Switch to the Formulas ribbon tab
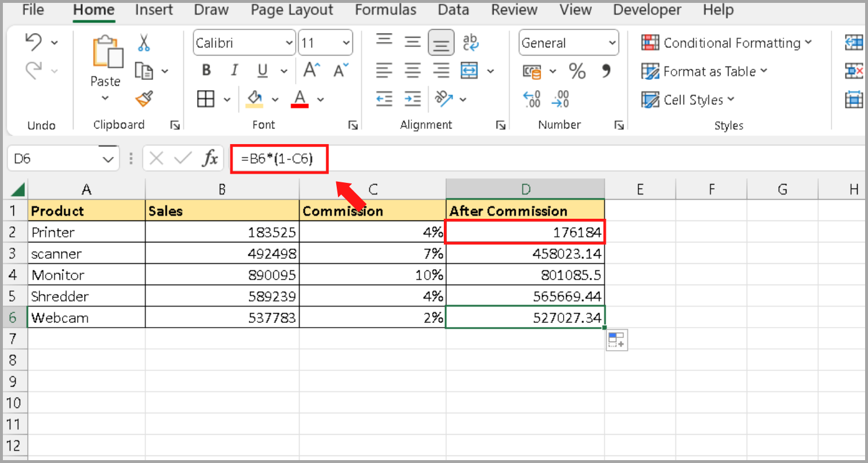This screenshot has width=868, height=463. point(385,9)
